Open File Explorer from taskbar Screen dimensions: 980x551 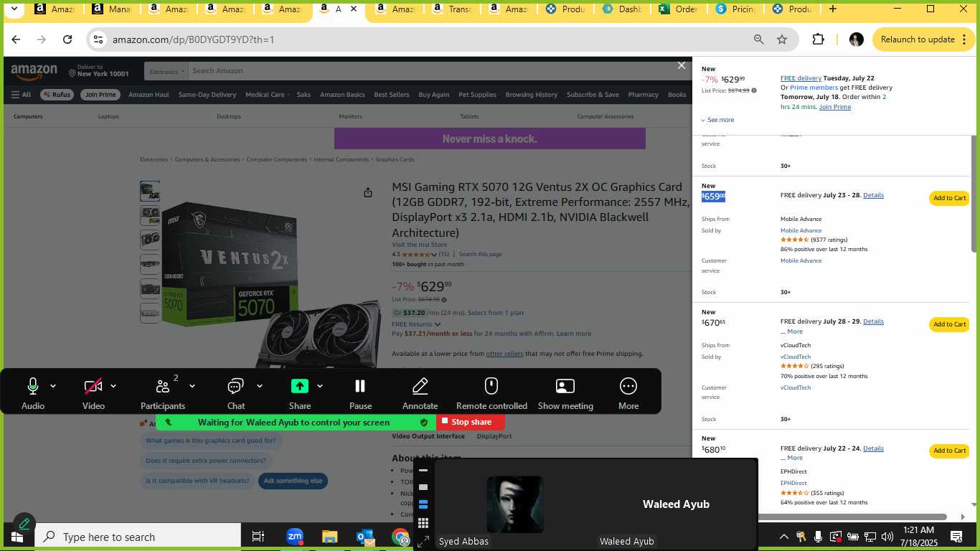329,537
